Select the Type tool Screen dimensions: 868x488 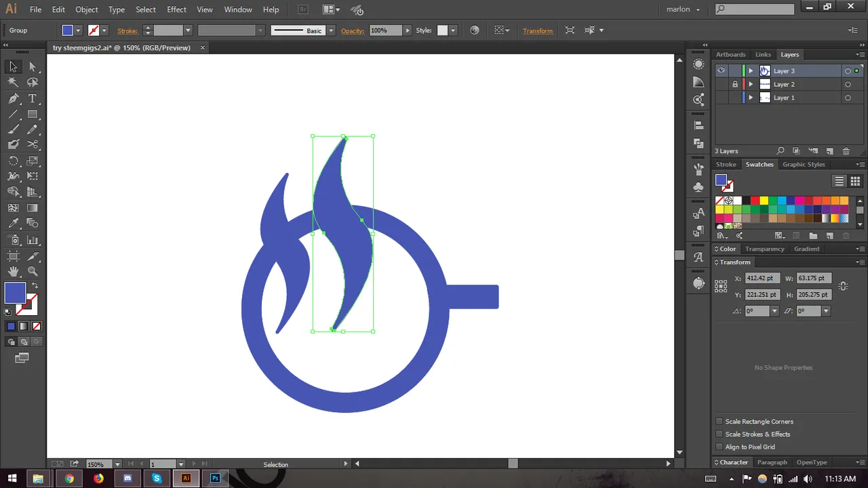click(33, 98)
